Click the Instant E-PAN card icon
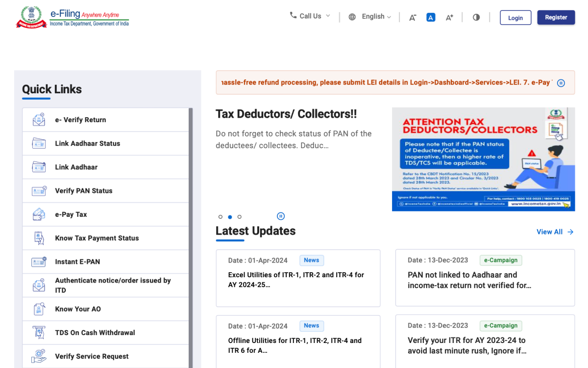588x368 pixels. coord(39,262)
